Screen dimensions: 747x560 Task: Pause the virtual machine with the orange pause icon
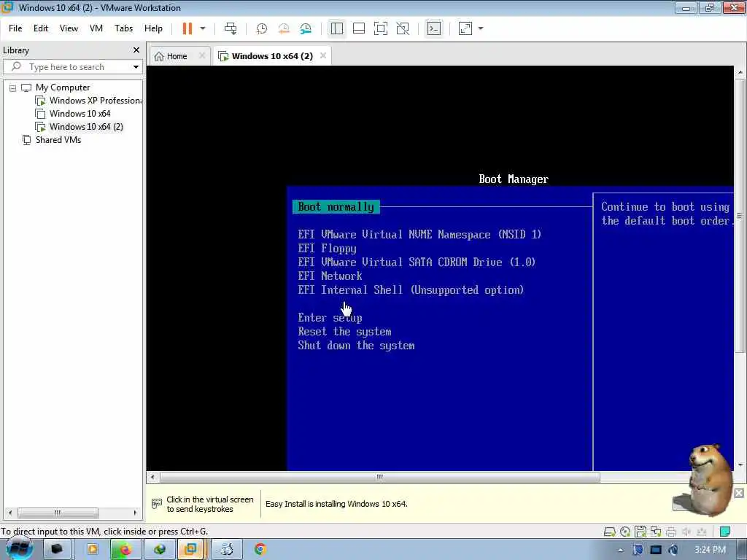pyautogui.click(x=187, y=28)
